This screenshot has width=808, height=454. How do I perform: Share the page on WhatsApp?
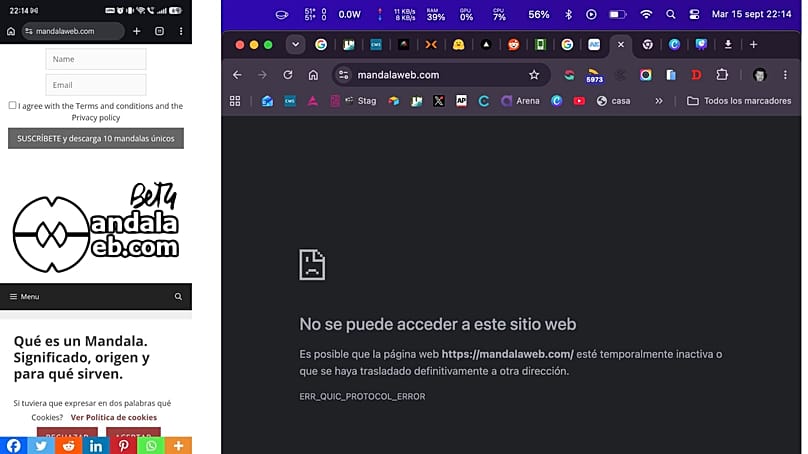(x=150, y=445)
